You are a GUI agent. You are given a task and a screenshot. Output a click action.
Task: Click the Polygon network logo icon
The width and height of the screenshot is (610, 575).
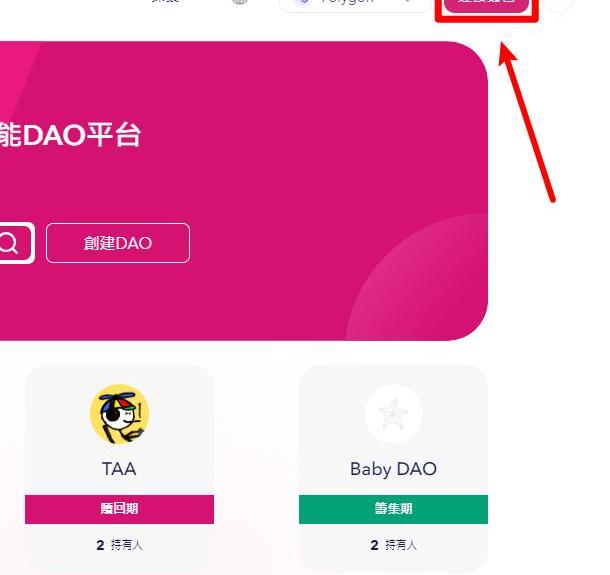(x=304, y=3)
